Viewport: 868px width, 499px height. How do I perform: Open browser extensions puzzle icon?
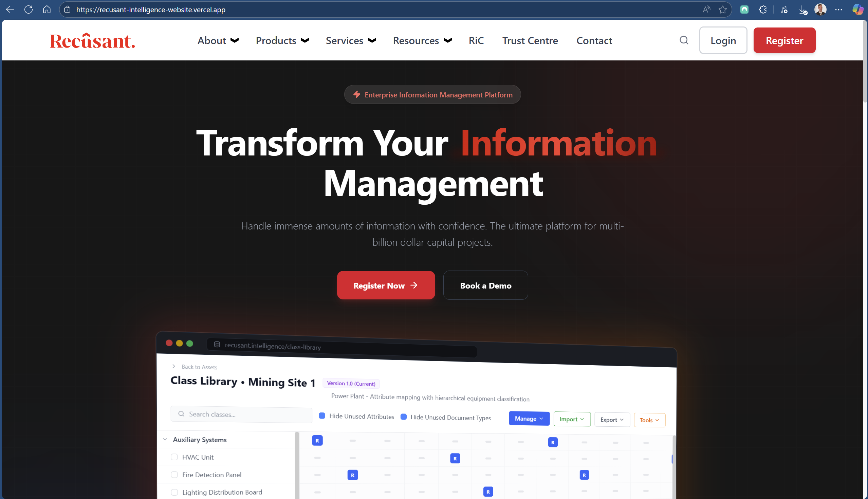point(763,10)
